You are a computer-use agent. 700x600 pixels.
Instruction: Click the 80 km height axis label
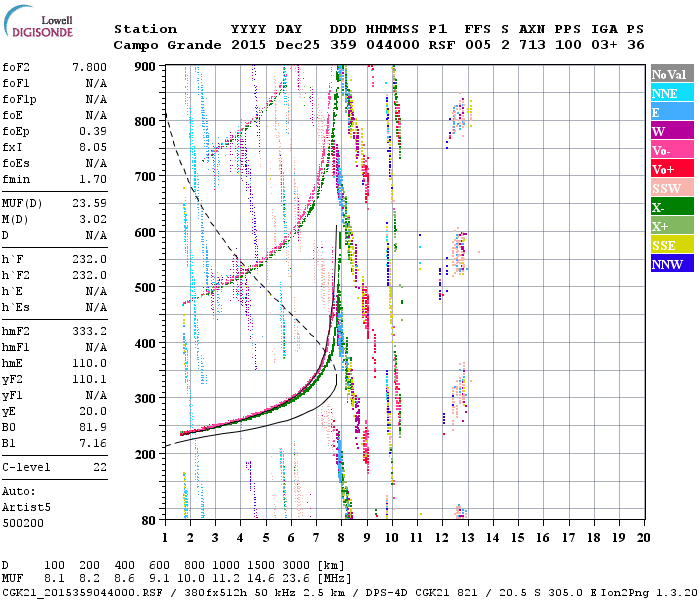coord(148,520)
